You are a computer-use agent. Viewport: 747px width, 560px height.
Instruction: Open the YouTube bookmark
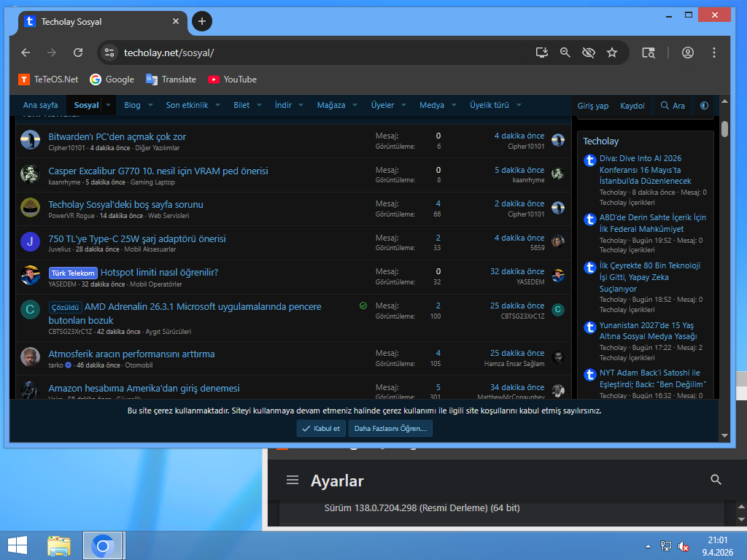tap(233, 79)
